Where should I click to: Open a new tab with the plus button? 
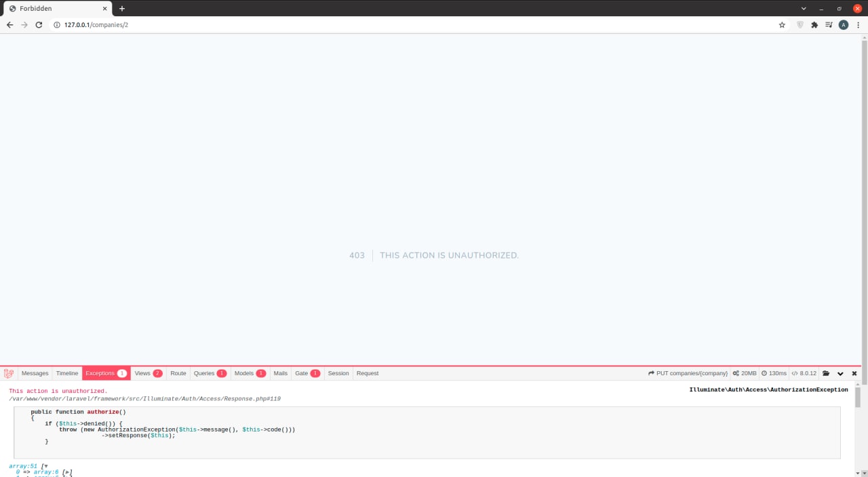point(122,8)
